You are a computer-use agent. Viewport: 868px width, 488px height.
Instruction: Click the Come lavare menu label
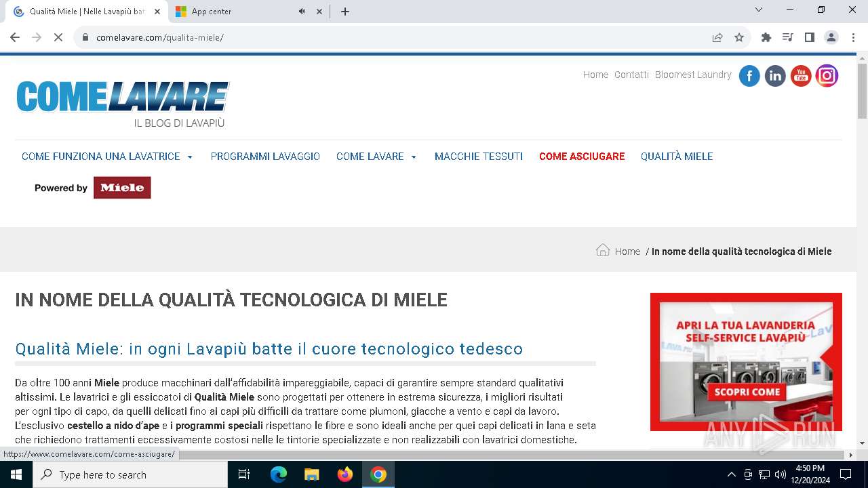click(370, 157)
